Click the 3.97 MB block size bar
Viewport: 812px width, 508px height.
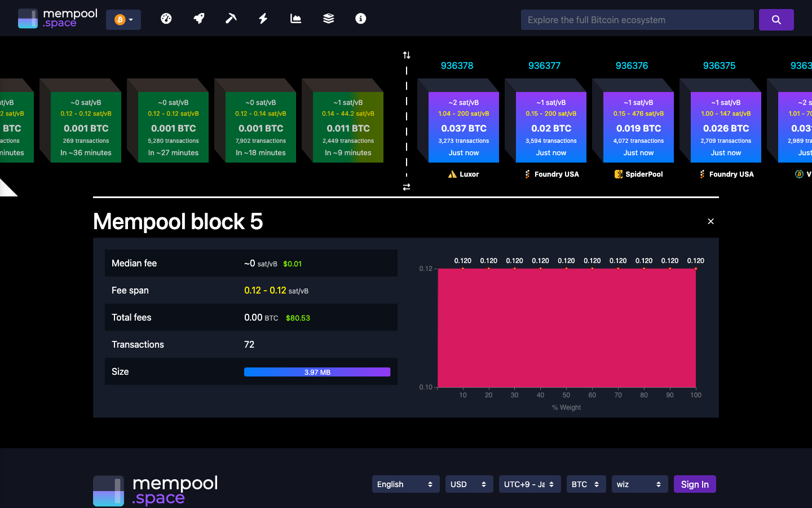click(317, 371)
